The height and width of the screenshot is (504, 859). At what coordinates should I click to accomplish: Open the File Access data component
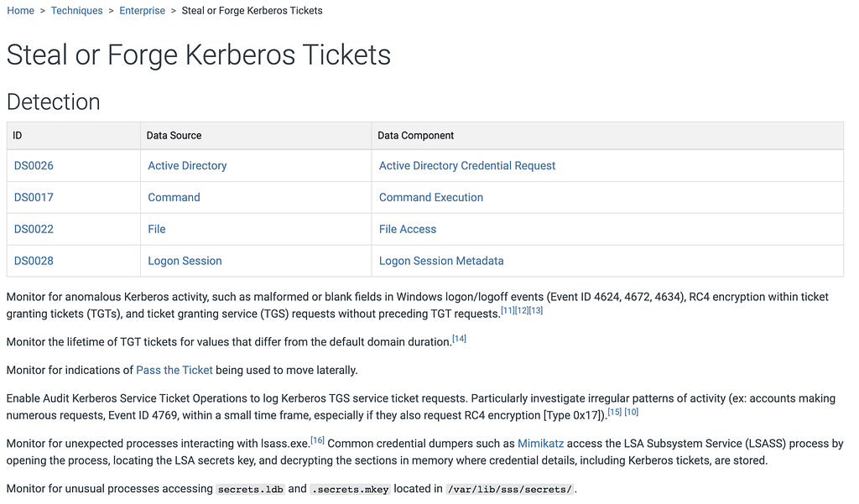408,229
